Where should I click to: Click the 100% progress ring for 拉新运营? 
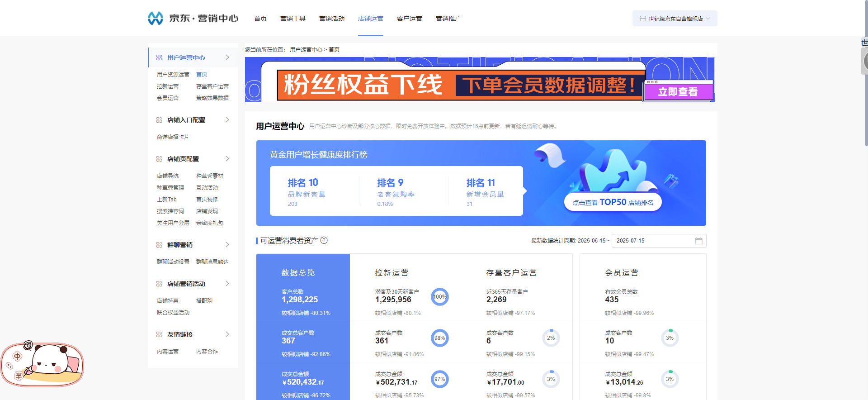[439, 297]
